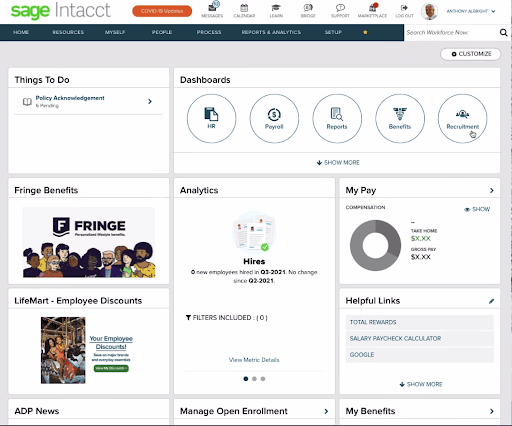This screenshot has height=426, width=512.
Task: Click the Policy Acknowledgement book icon
Action: point(27,101)
